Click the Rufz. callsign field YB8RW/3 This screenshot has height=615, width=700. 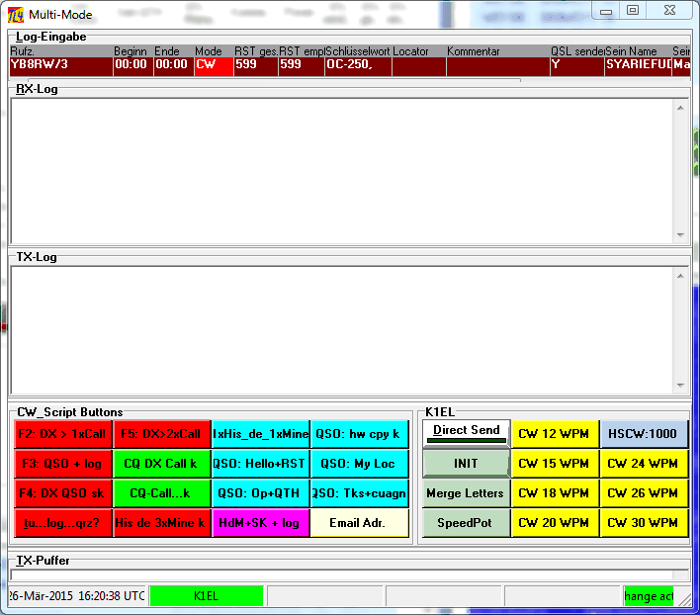pos(61,66)
